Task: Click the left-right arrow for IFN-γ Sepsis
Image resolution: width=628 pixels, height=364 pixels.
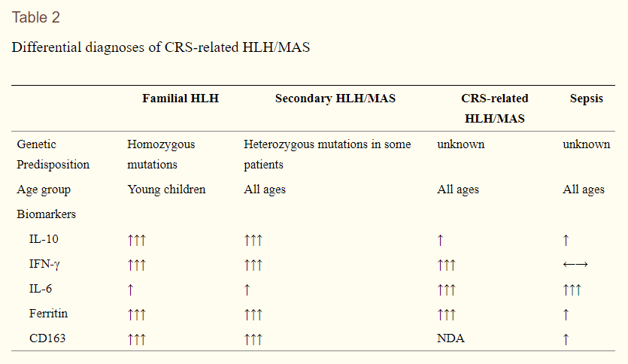Action: tap(575, 265)
